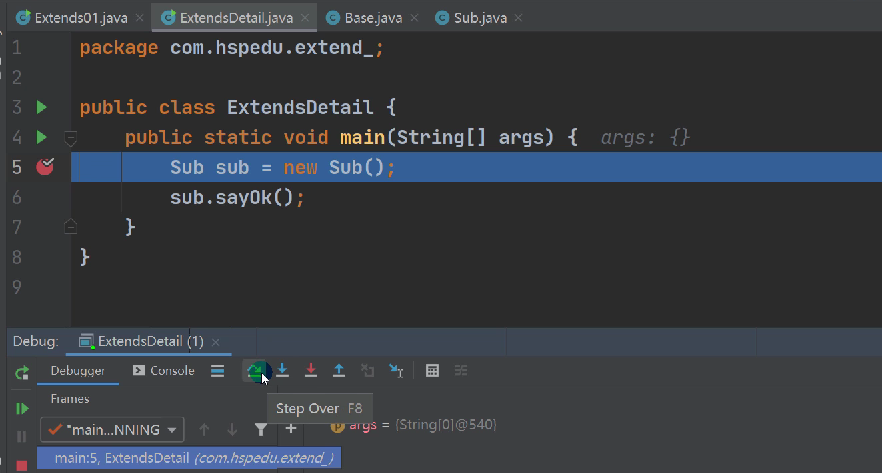The width and height of the screenshot is (882, 473).
Task: Resume program with green play icon
Action: (x=22, y=408)
